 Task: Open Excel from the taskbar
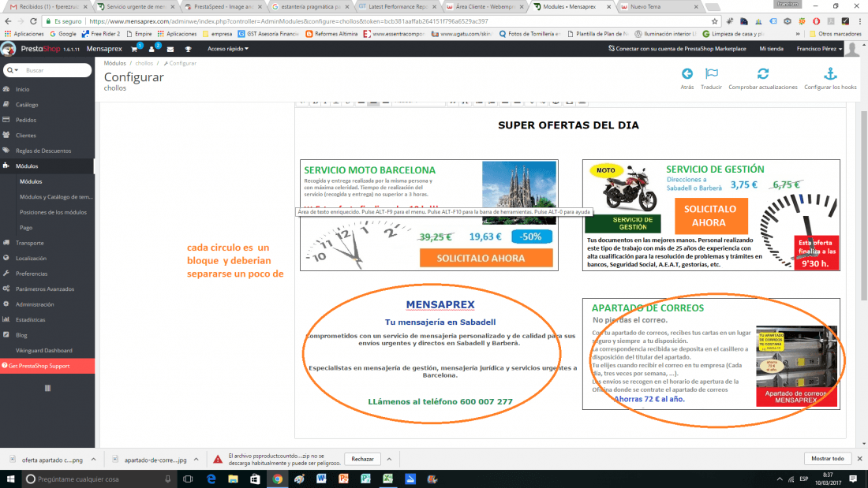tap(387, 479)
